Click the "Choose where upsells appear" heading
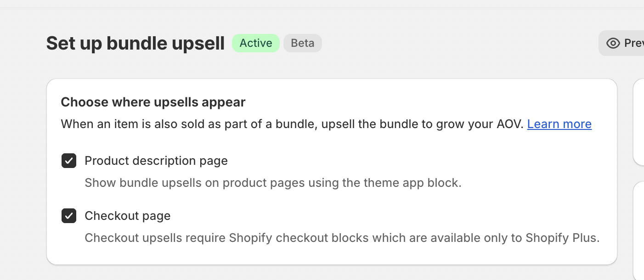The height and width of the screenshot is (280, 644). (x=153, y=102)
